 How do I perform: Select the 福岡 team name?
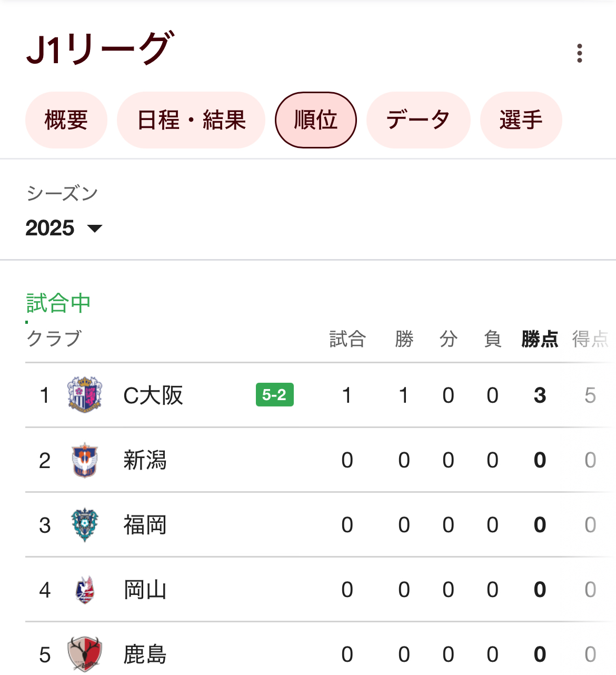(145, 525)
